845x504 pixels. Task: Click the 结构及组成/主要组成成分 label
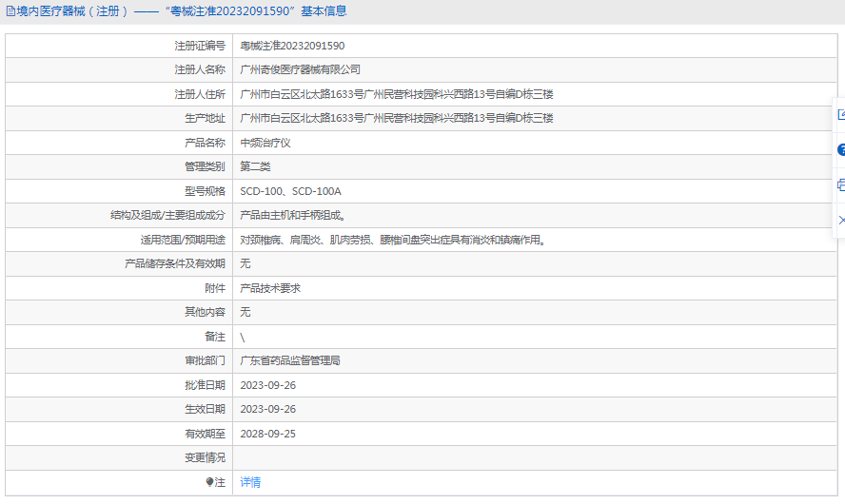click(x=167, y=215)
